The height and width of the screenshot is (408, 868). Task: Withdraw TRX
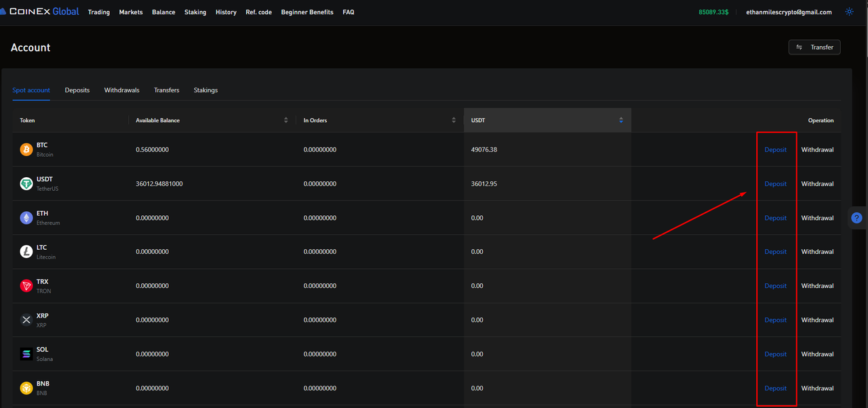coord(817,286)
